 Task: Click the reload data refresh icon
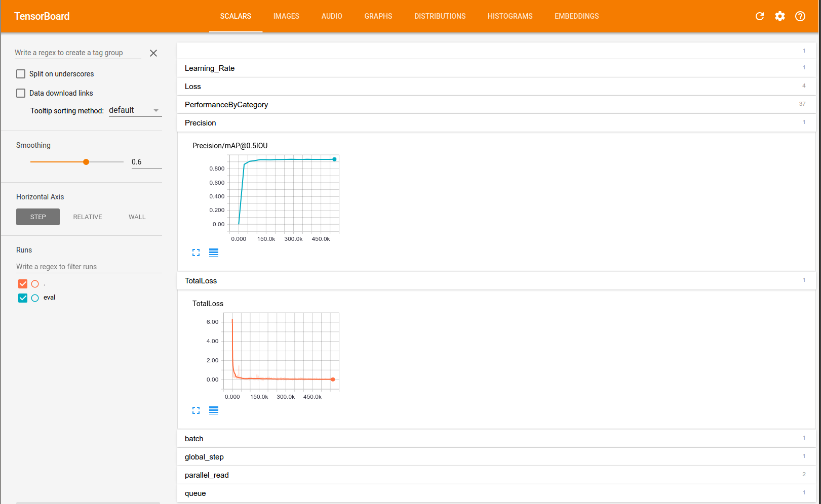(759, 16)
